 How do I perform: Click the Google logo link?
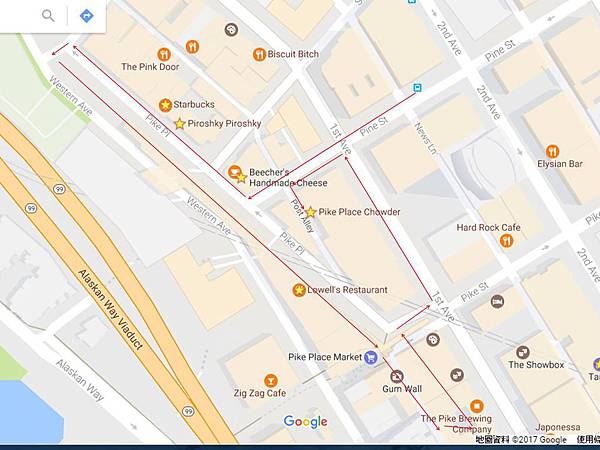coord(305,422)
